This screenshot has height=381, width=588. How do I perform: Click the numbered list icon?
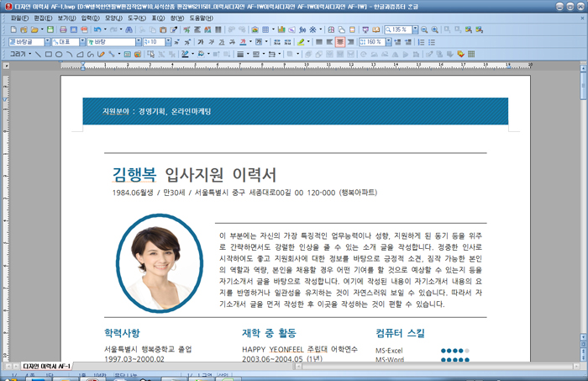tap(421, 42)
